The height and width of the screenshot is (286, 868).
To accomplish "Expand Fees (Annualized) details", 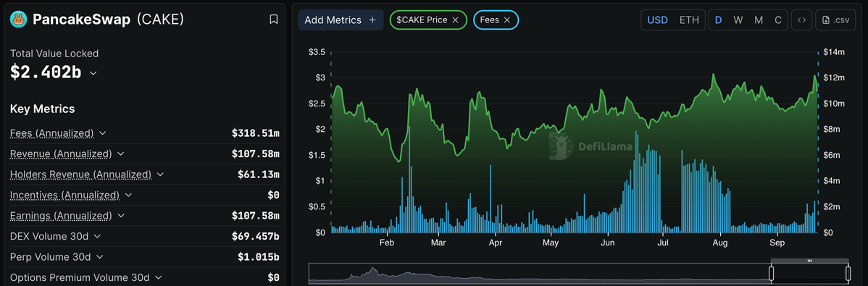I will [103, 133].
